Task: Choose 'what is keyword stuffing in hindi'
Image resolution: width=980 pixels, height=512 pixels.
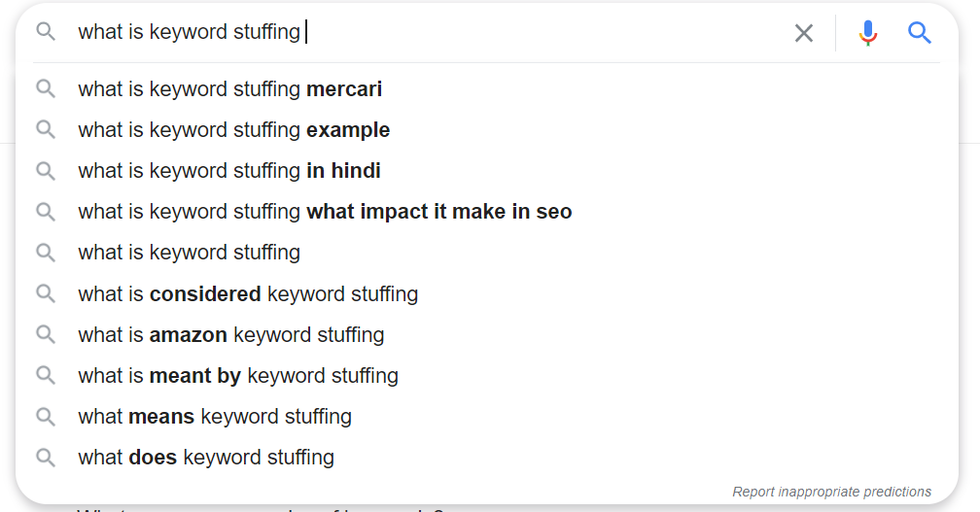Action: point(486,170)
